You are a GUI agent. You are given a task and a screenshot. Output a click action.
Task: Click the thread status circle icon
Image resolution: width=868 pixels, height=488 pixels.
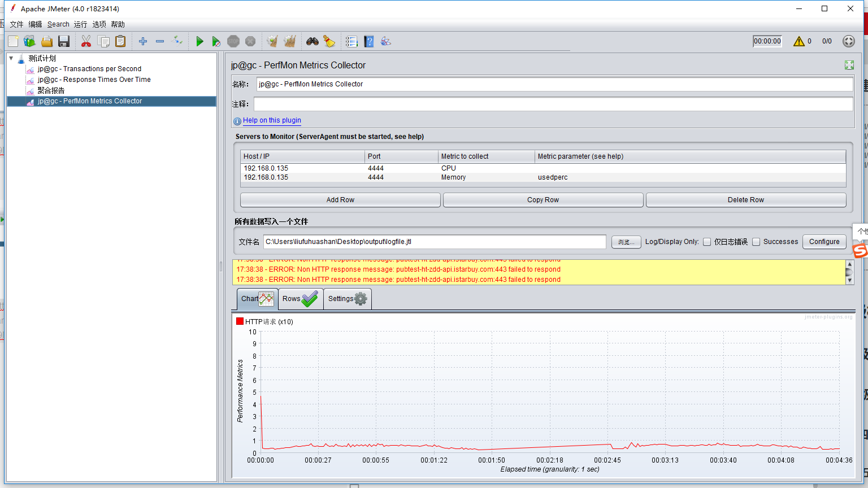pos(849,41)
